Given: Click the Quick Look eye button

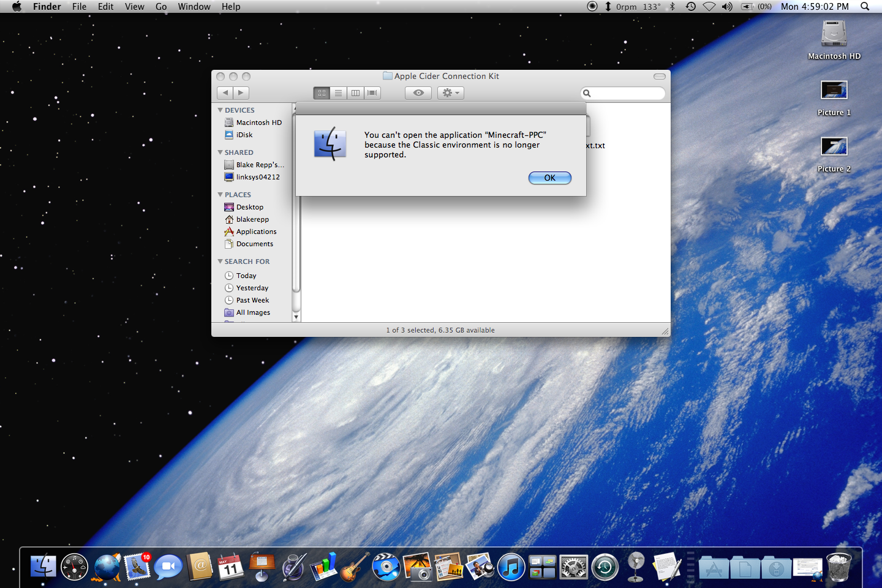Looking at the screenshot, I should point(418,93).
